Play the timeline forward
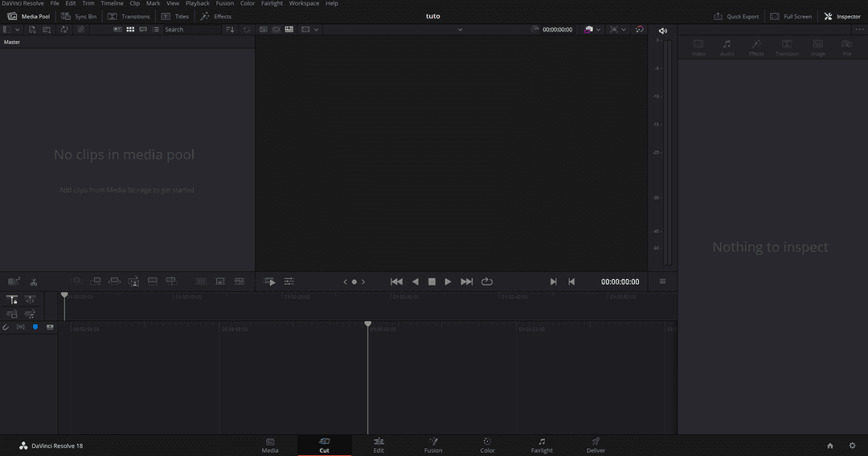The image size is (868, 456). pyautogui.click(x=448, y=281)
